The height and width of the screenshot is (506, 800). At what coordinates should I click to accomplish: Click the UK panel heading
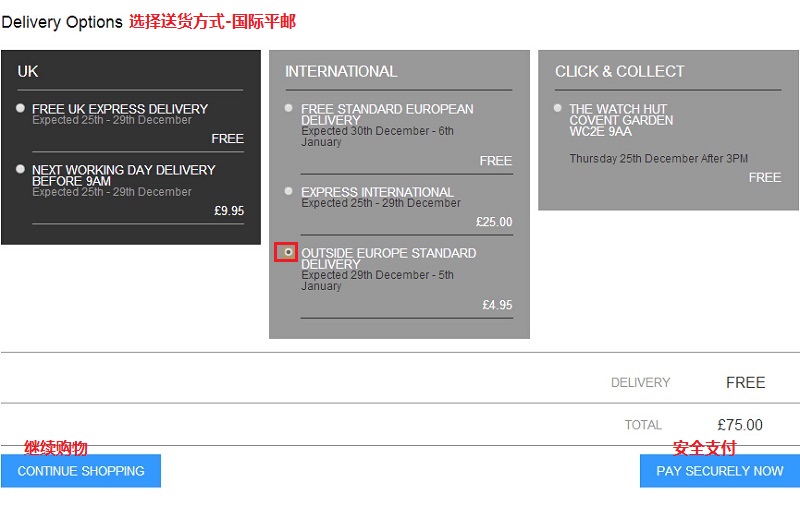pyautogui.click(x=28, y=72)
